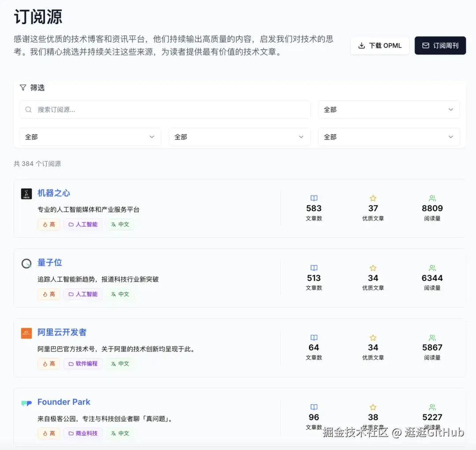Click the 中文 language tag on 量子位

(120, 294)
